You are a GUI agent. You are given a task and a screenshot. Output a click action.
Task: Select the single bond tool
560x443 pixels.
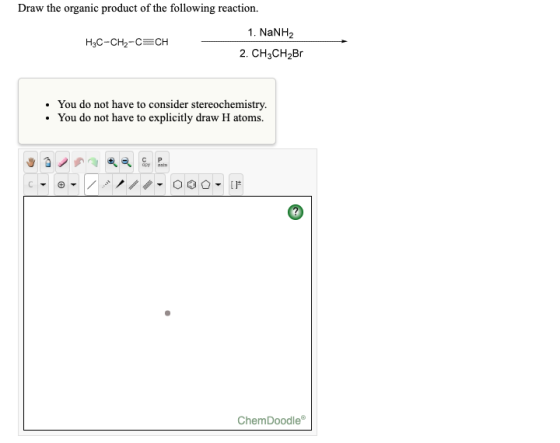(91, 185)
